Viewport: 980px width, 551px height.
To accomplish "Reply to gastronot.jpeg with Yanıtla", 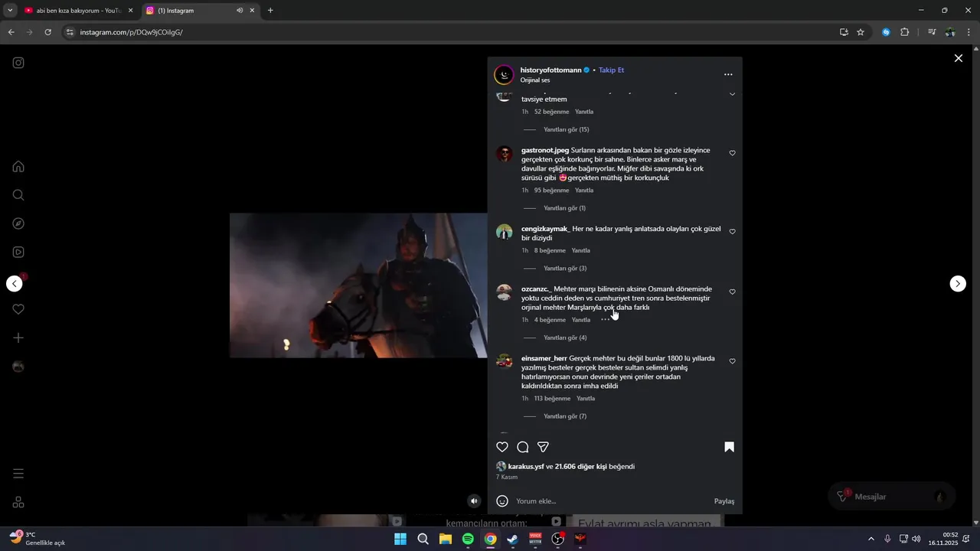I will pyautogui.click(x=584, y=191).
